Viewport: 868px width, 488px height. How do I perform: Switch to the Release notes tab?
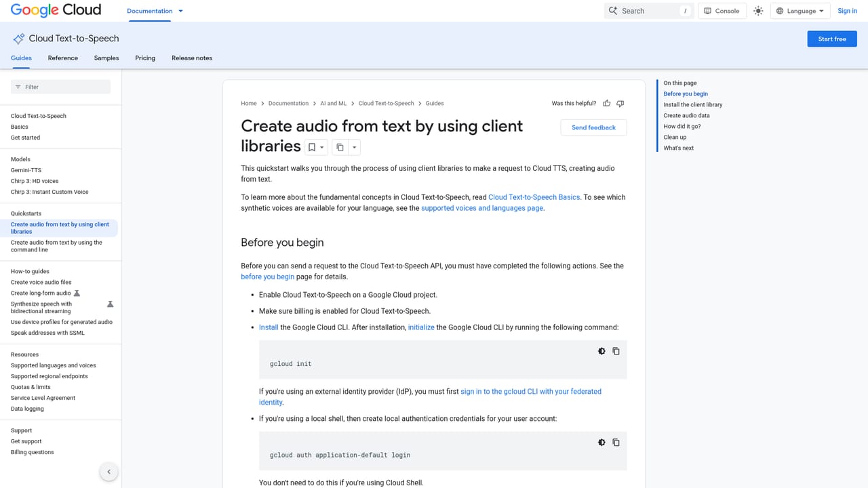(x=192, y=58)
